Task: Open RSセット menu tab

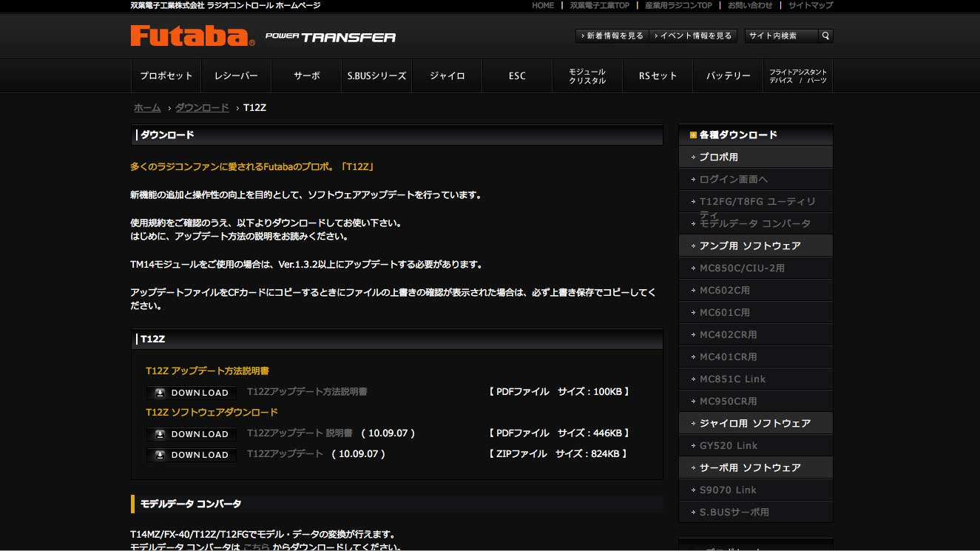Action: point(658,75)
